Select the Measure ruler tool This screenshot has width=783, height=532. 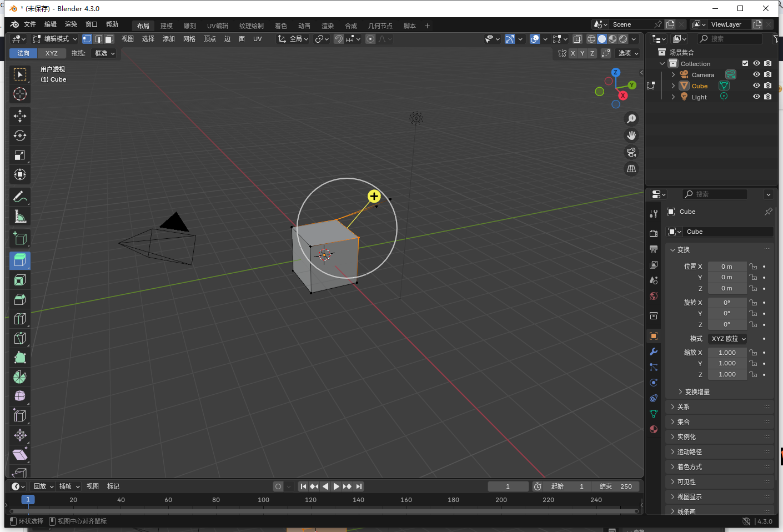click(20, 216)
